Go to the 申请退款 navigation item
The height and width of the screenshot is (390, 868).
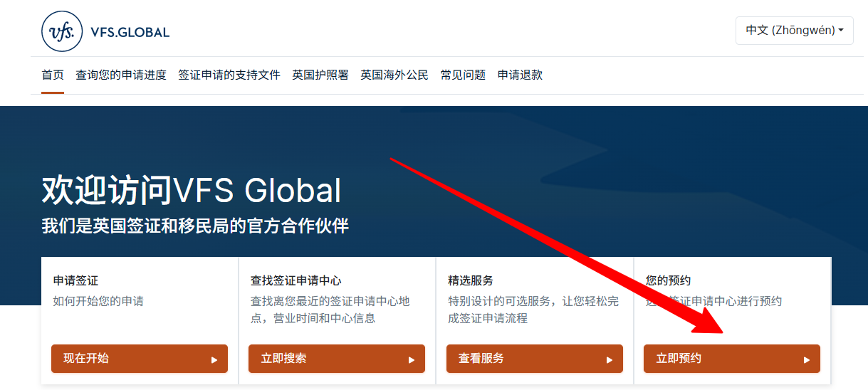click(520, 75)
